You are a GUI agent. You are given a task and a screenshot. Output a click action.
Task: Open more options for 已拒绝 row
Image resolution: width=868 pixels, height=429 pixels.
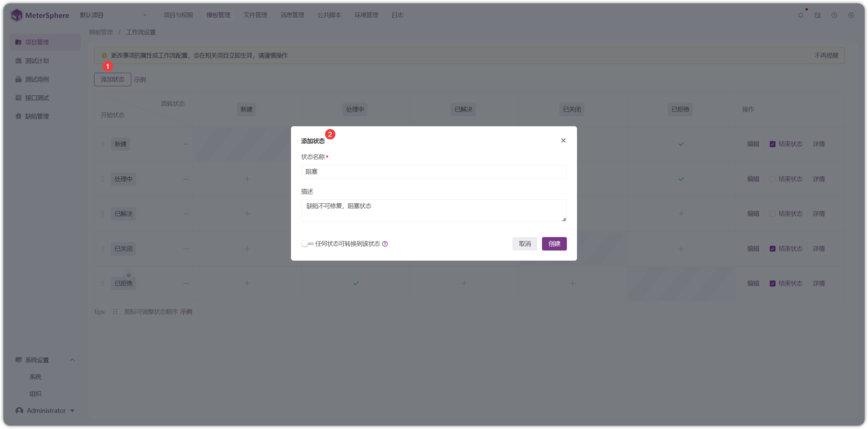pos(186,284)
